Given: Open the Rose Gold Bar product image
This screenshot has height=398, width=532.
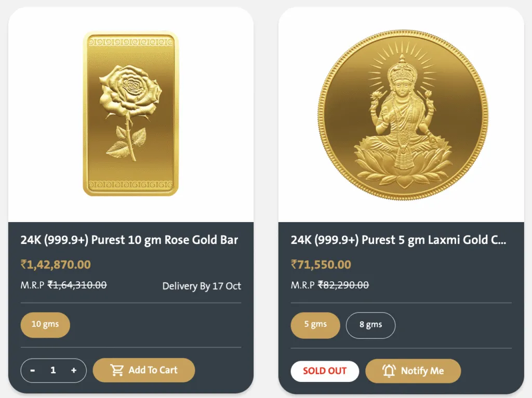Looking at the screenshot, I should pos(130,114).
